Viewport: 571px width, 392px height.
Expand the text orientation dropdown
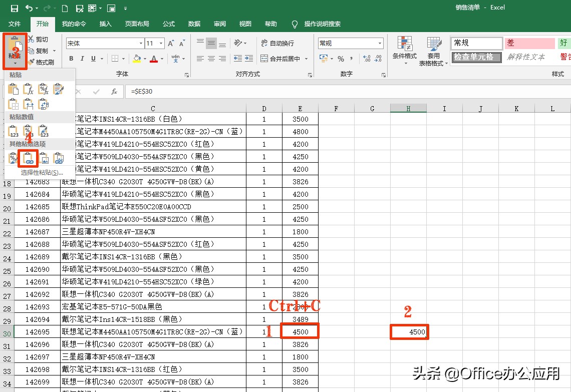pos(245,43)
